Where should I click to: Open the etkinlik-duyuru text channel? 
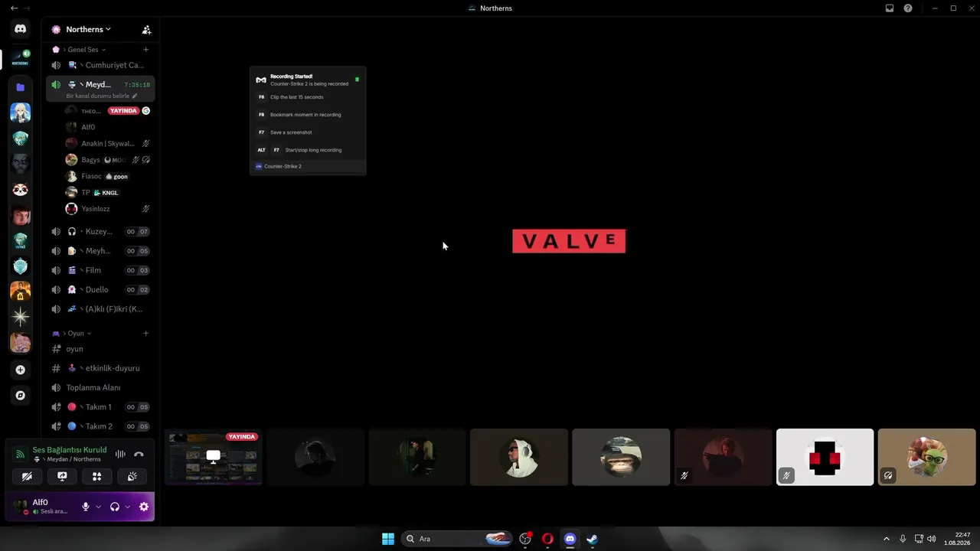point(100,368)
